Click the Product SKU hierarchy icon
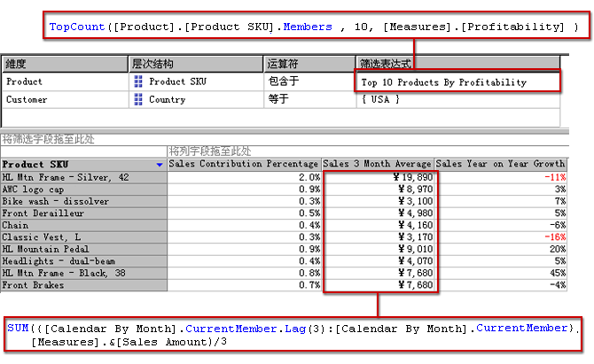The image size is (594, 364). tap(138, 81)
